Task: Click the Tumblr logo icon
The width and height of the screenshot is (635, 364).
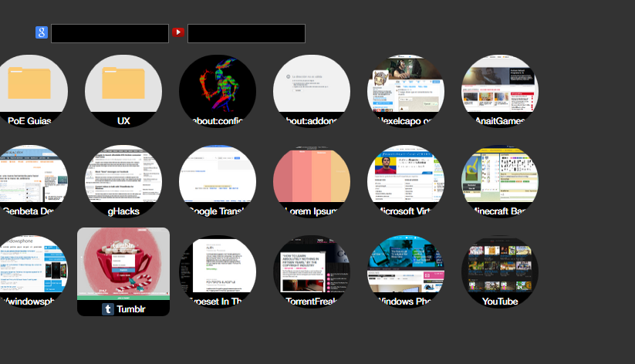Action: (x=109, y=309)
